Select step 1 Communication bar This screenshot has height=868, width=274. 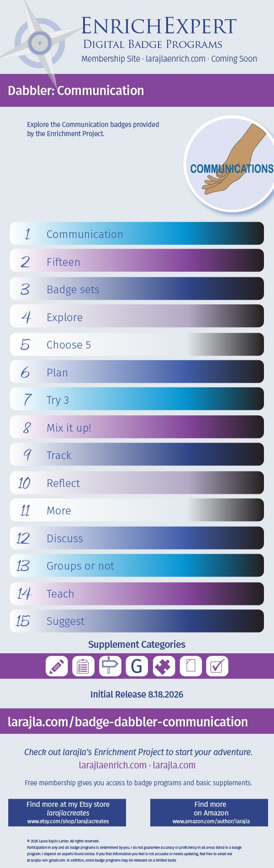137,233
